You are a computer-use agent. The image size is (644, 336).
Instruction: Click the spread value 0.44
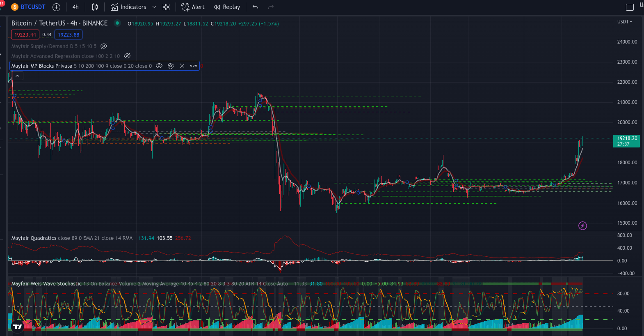tap(47, 35)
